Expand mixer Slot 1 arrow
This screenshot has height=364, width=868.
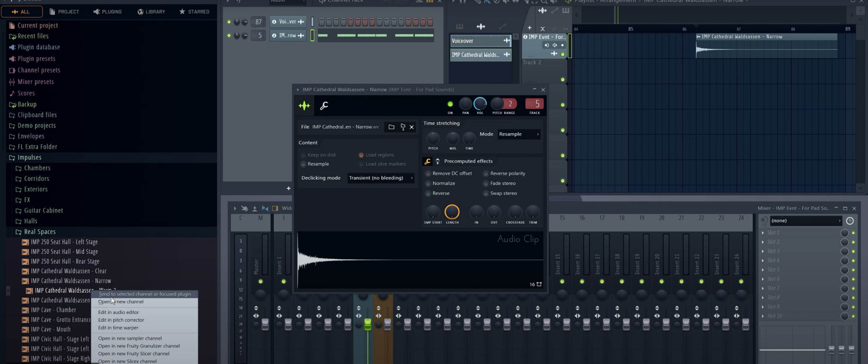coord(763,233)
